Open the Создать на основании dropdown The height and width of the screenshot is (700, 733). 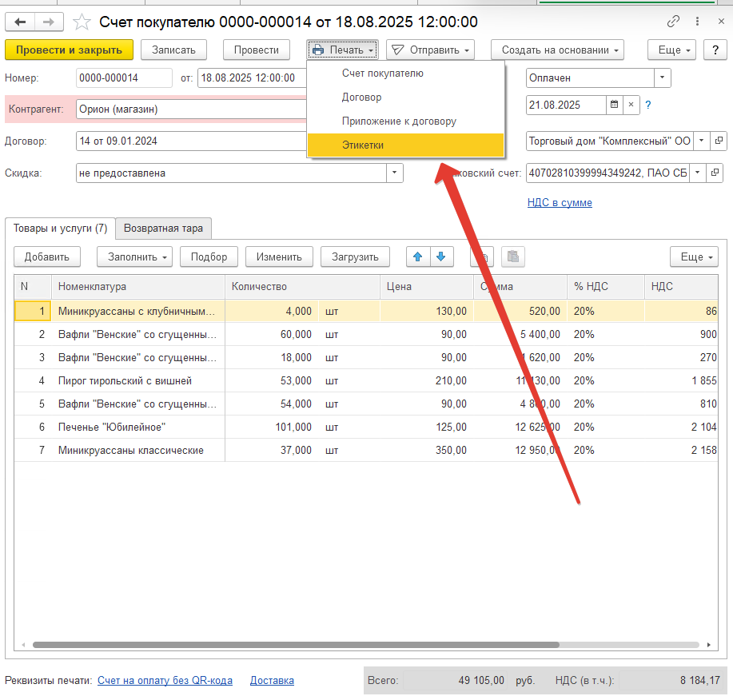[x=557, y=50]
